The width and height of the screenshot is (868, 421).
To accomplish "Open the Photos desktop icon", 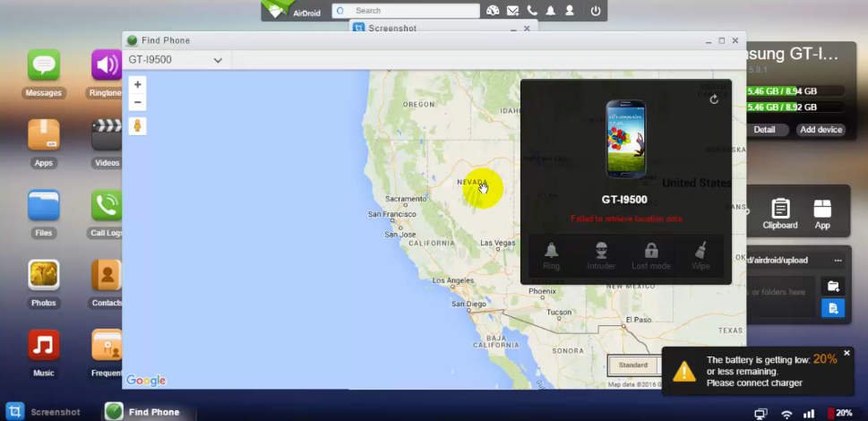I will coord(43,275).
